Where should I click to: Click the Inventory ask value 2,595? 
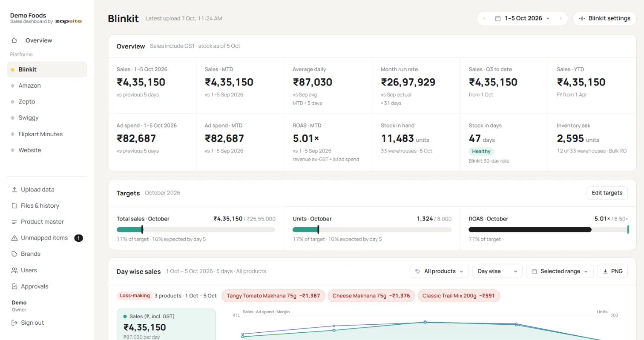570,138
